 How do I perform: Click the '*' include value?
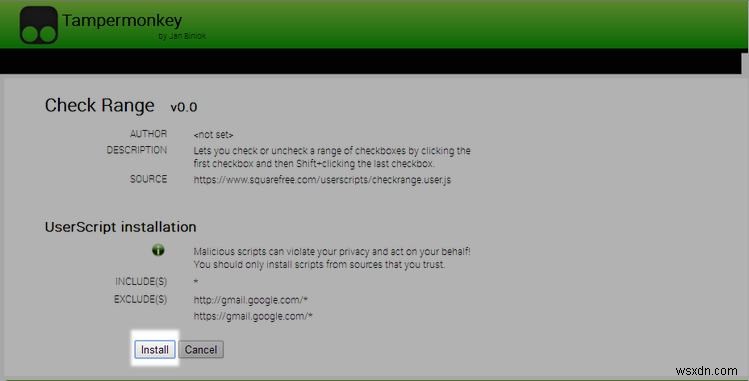click(x=196, y=282)
